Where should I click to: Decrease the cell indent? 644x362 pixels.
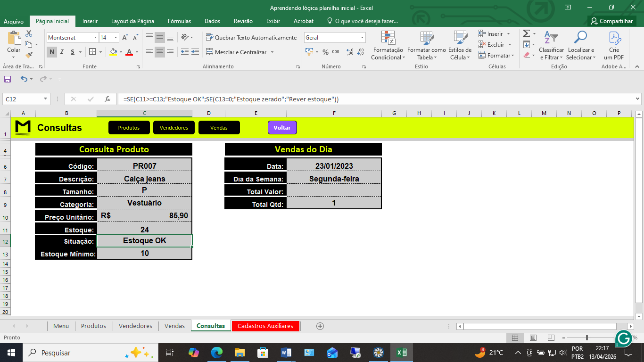pos(185,52)
